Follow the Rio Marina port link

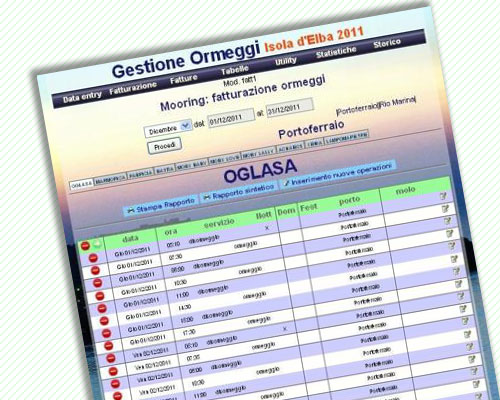coord(398,101)
